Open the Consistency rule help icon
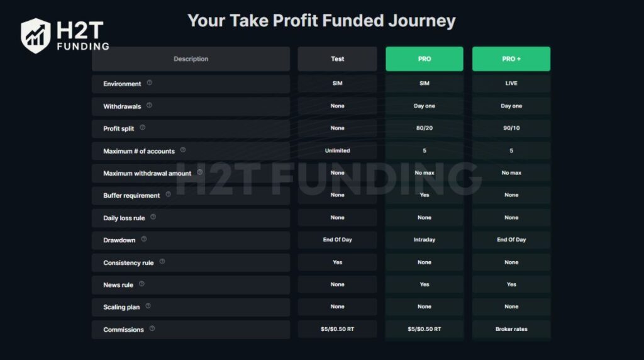The image size is (644, 360). (x=162, y=262)
